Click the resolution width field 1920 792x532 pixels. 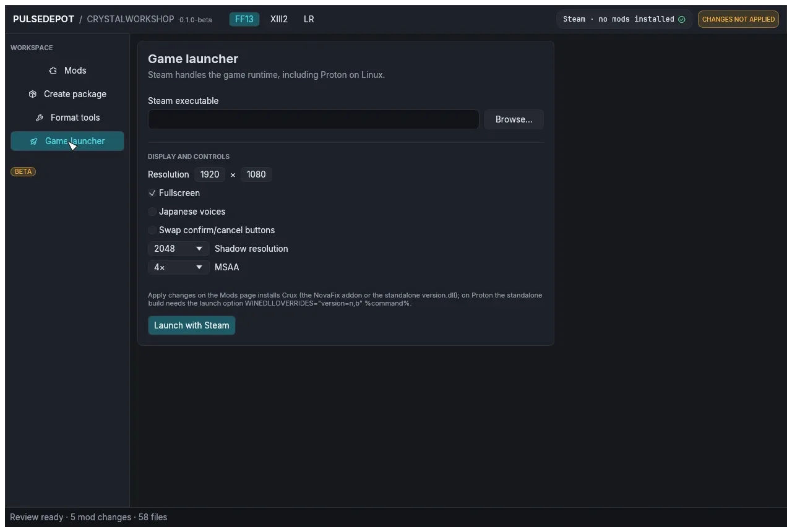[210, 174]
